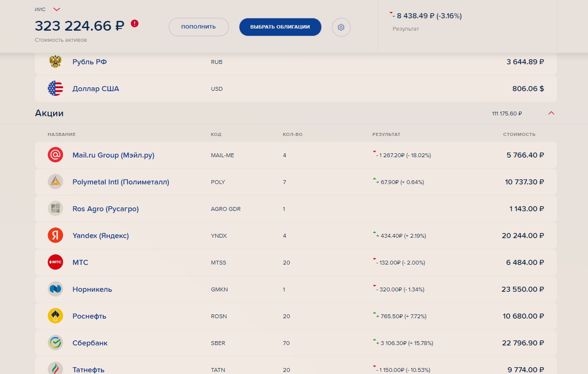The width and height of the screenshot is (588, 374).
Task: Click the 111 175.60 ₽ section total
Action: 507,114
